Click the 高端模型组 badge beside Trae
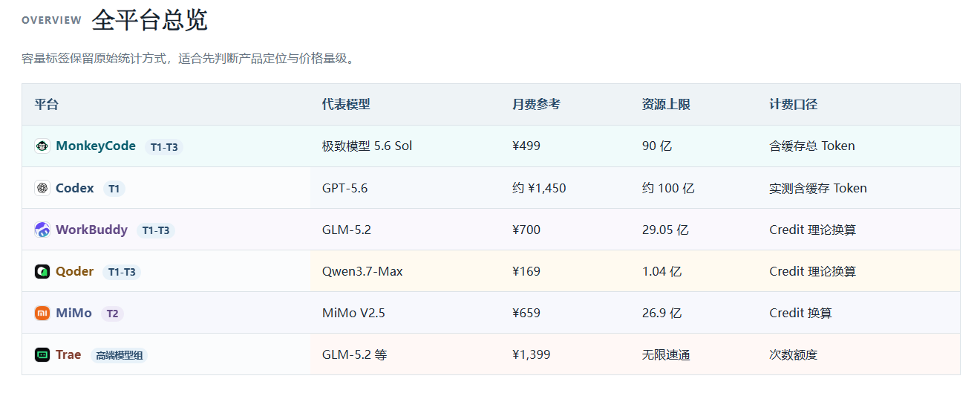Screen dimensions: 980x396 pos(119,355)
